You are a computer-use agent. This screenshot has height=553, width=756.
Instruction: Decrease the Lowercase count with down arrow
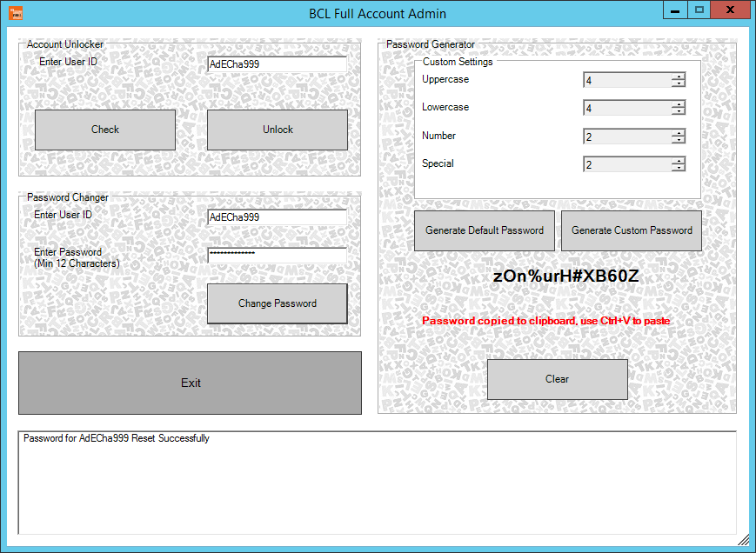tap(678, 112)
